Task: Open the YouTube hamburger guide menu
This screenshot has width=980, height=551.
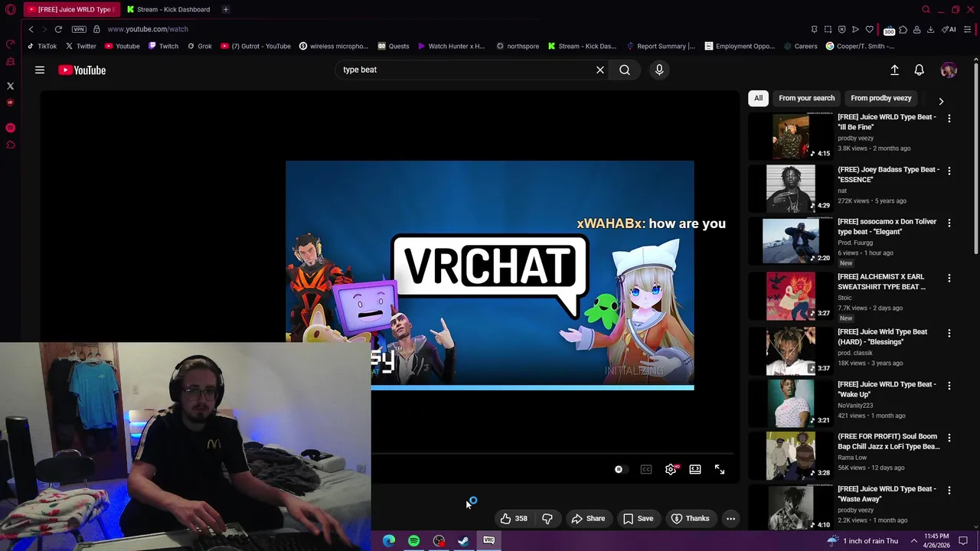Action: tap(39, 70)
